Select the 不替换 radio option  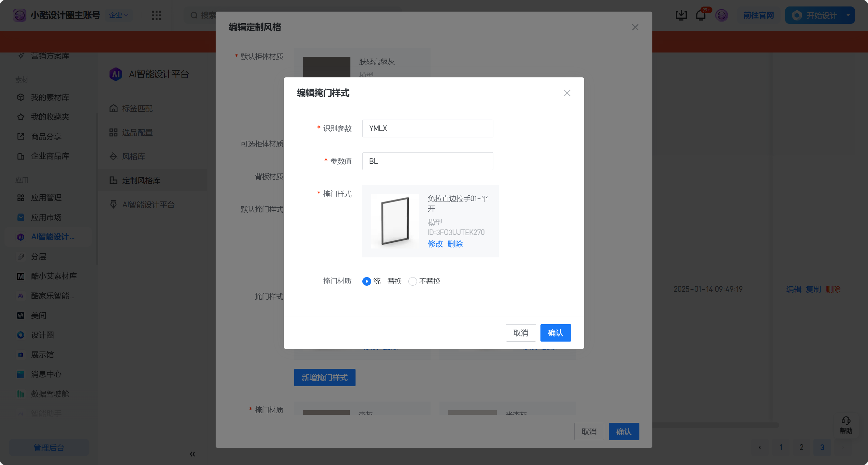[413, 281]
